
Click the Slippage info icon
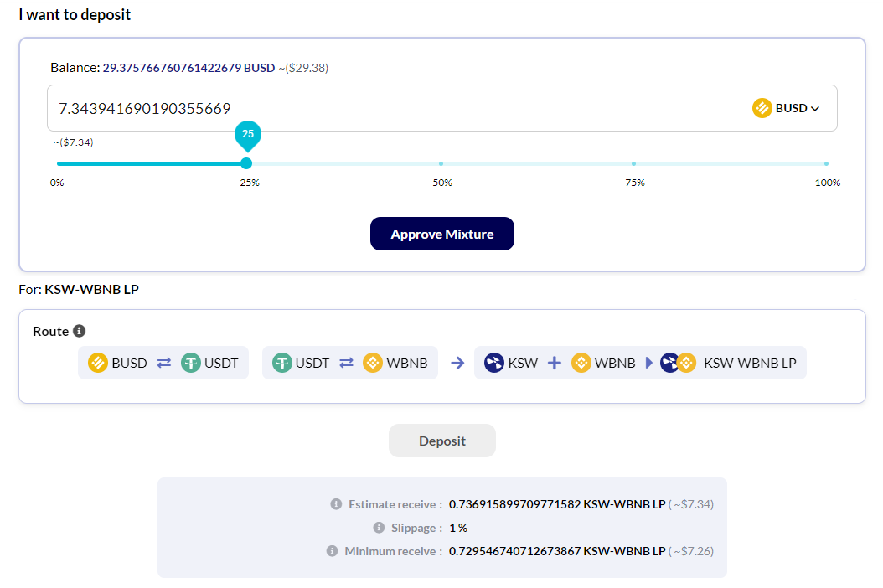[x=379, y=527]
